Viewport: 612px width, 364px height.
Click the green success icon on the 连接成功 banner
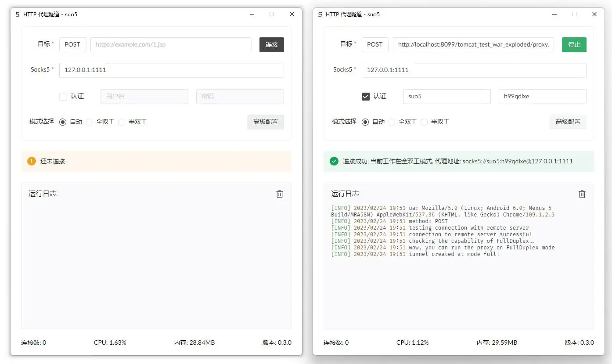[x=334, y=161]
